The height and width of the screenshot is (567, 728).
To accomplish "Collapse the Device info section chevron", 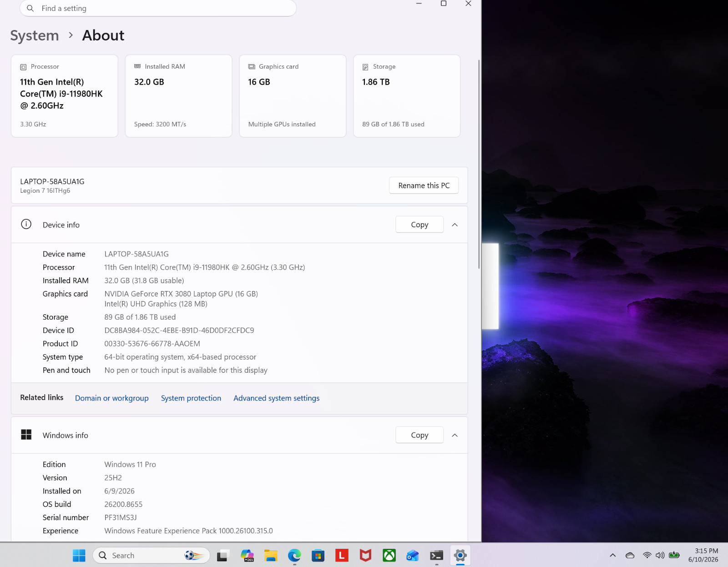I will click(455, 225).
